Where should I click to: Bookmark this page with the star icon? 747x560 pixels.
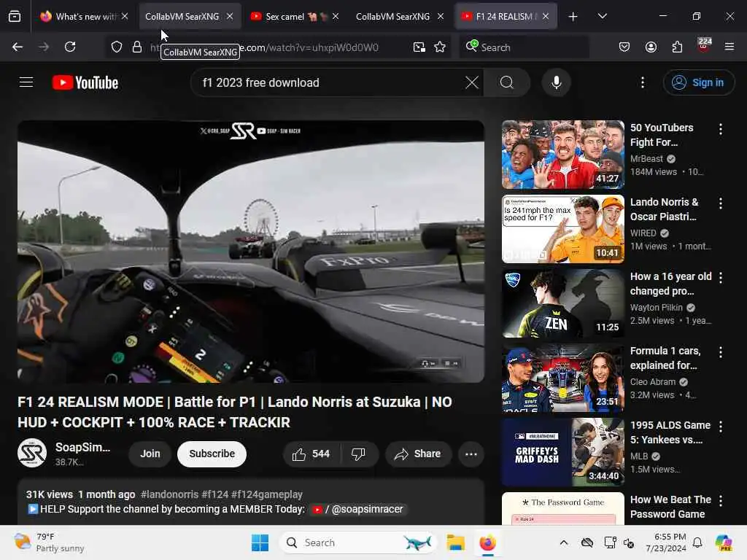click(x=440, y=47)
